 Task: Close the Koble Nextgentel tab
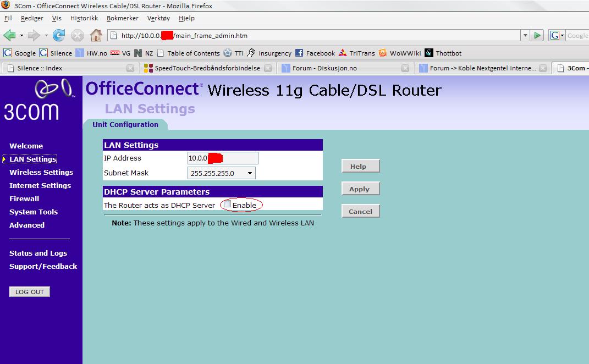point(542,68)
